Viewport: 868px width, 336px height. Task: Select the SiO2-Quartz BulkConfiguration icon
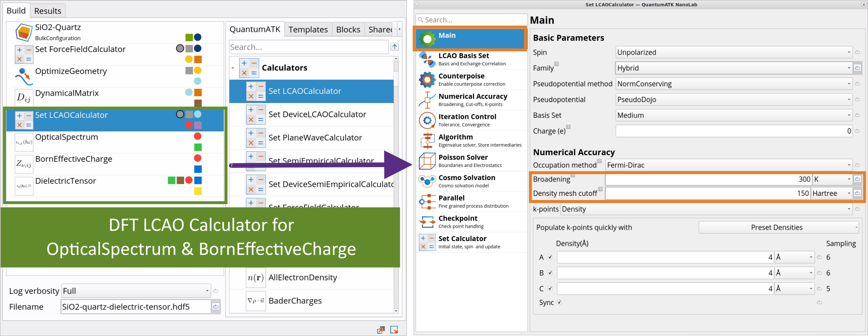[24, 32]
